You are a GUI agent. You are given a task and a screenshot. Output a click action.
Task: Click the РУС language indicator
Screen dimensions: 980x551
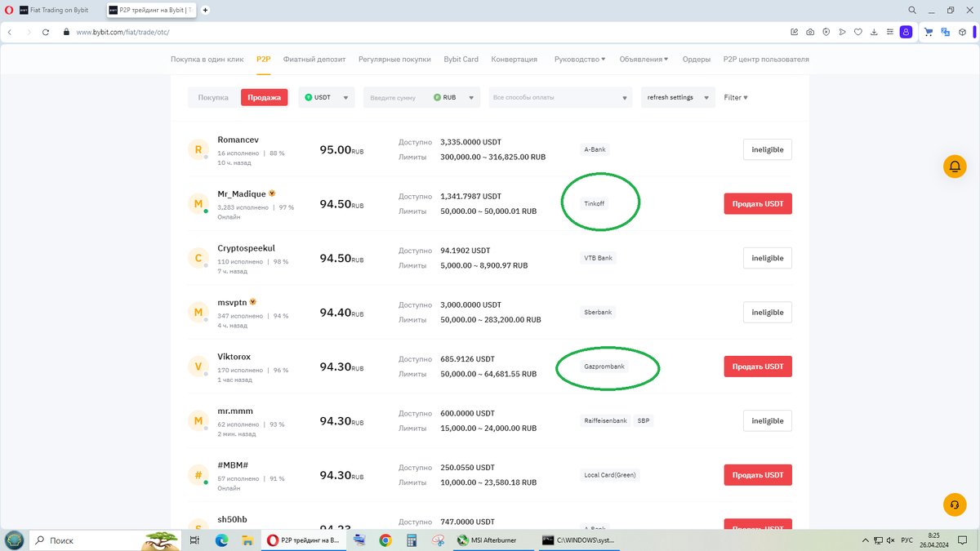click(906, 540)
